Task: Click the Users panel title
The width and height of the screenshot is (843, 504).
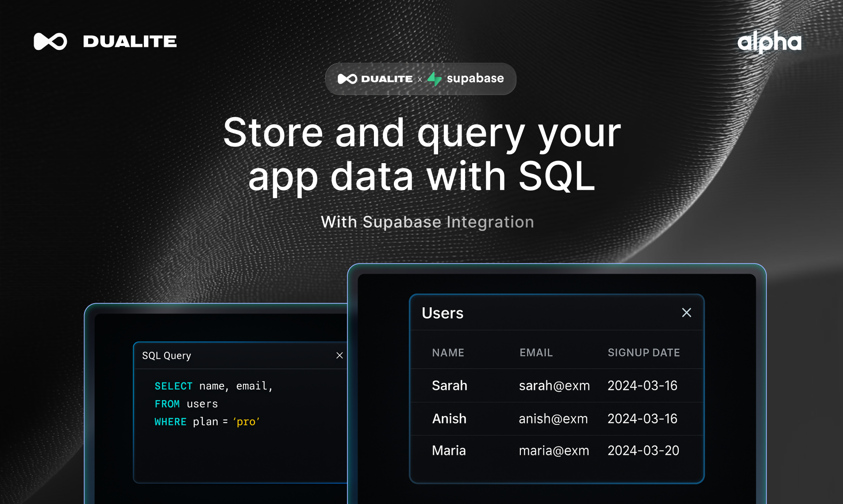Action: pyautogui.click(x=443, y=313)
